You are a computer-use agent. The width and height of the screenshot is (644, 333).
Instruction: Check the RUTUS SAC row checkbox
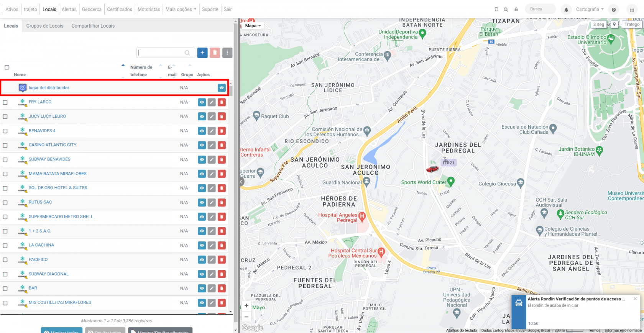[x=5, y=203]
